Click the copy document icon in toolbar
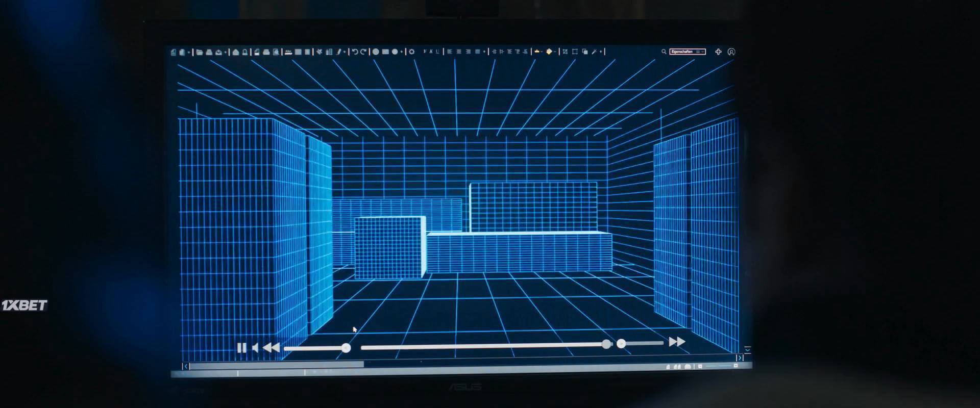 point(182,52)
